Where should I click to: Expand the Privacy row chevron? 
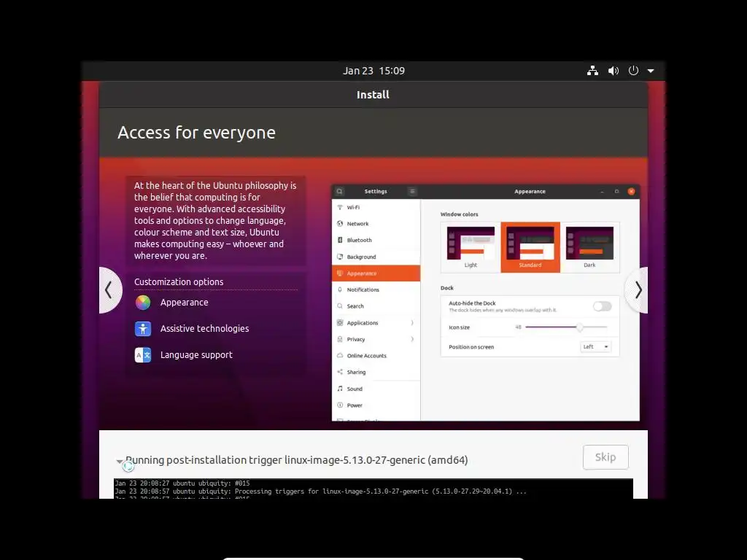coord(412,340)
